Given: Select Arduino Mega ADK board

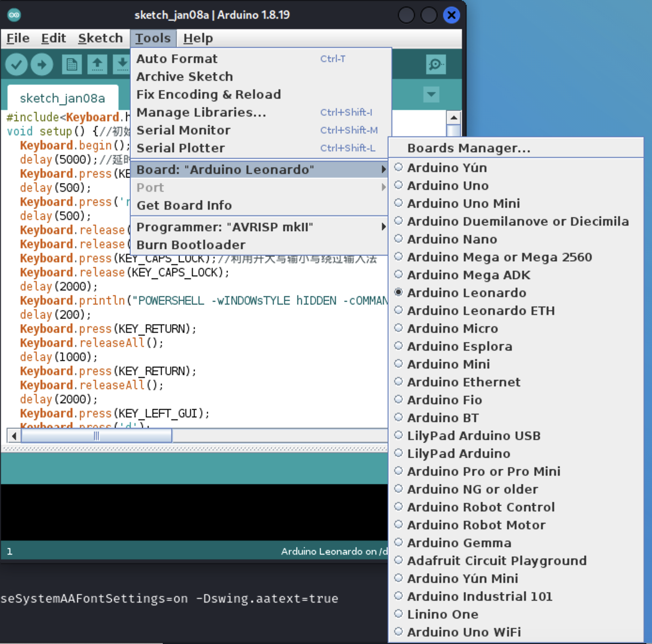Looking at the screenshot, I should coord(516,275).
